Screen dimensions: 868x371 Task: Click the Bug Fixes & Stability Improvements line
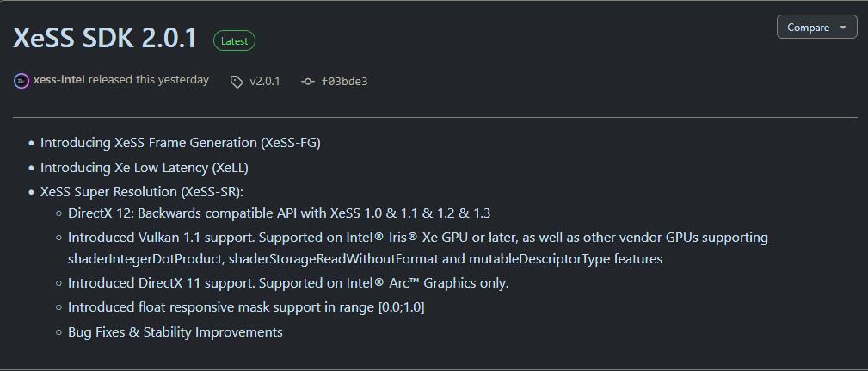coord(175,331)
